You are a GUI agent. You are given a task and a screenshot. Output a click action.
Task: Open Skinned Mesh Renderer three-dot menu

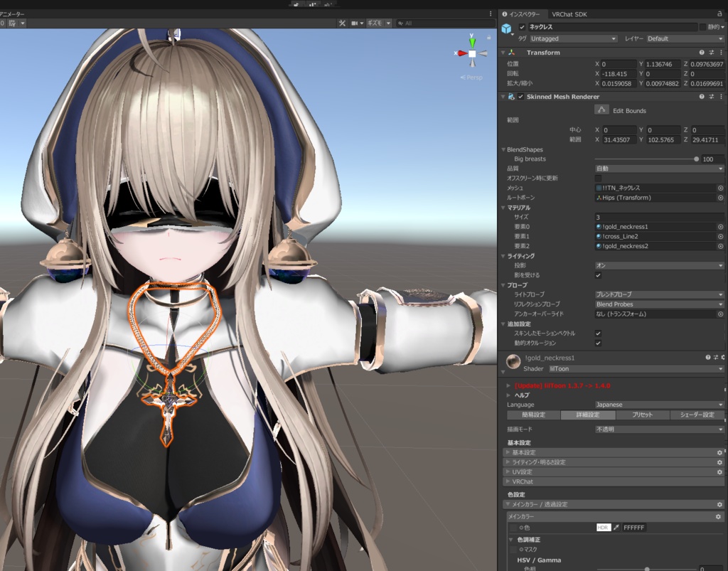[x=721, y=97]
